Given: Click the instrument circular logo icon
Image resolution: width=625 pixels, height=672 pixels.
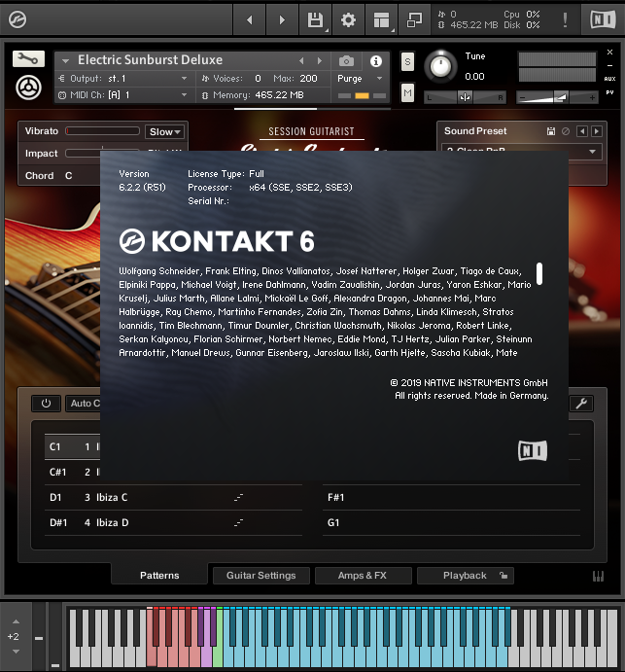Looking at the screenshot, I should point(28,88).
